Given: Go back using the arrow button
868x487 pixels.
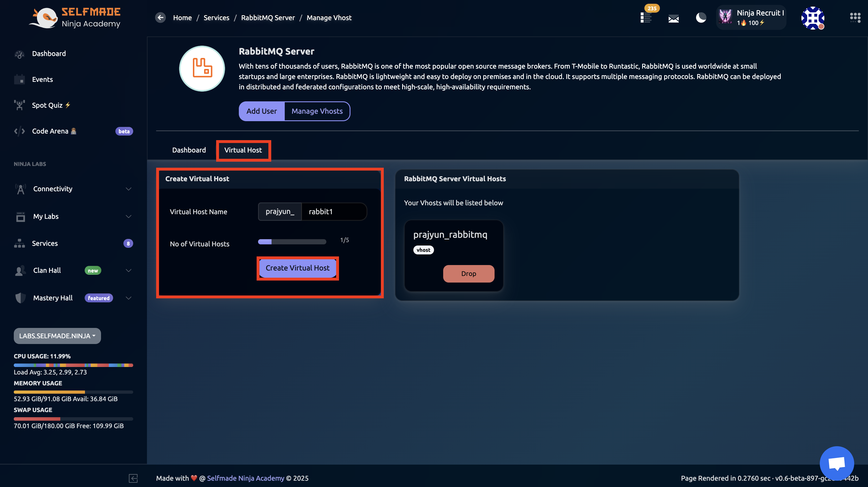Looking at the screenshot, I should [x=160, y=18].
